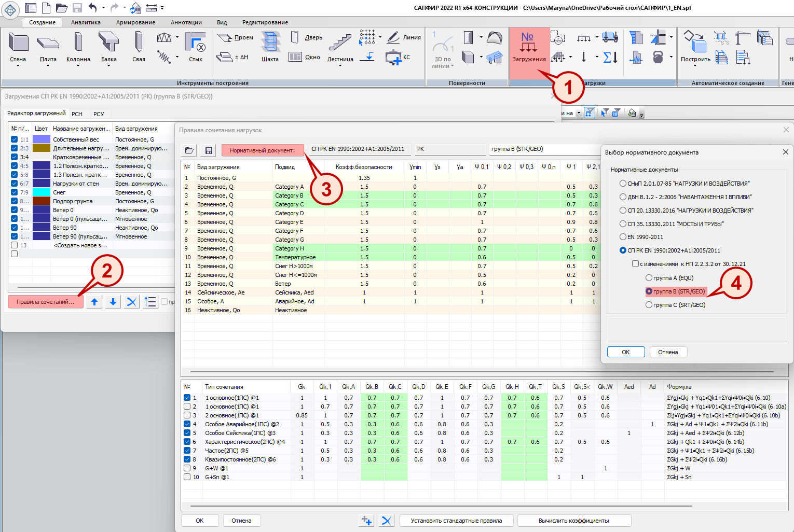
Task: Select the Колонна (column) tool
Action: tap(78, 43)
